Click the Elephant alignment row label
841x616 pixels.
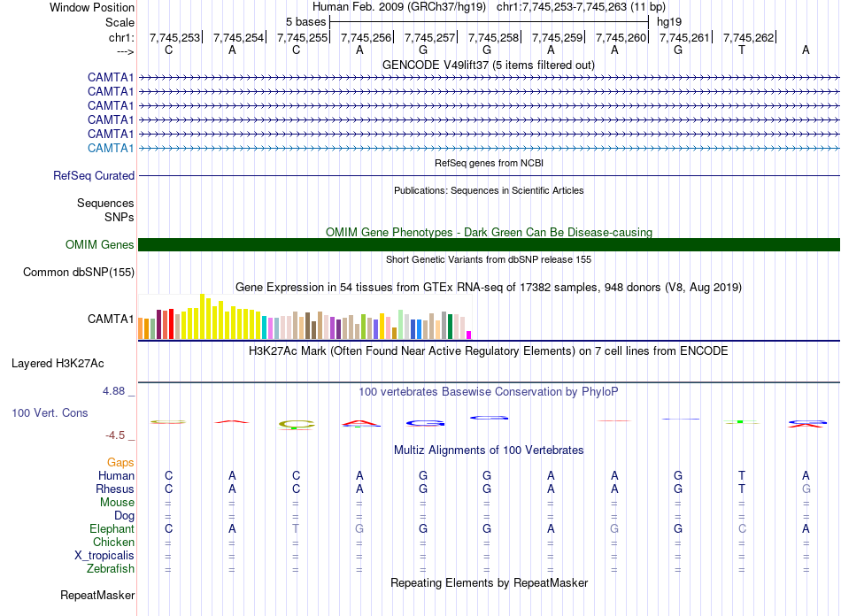tap(112, 528)
